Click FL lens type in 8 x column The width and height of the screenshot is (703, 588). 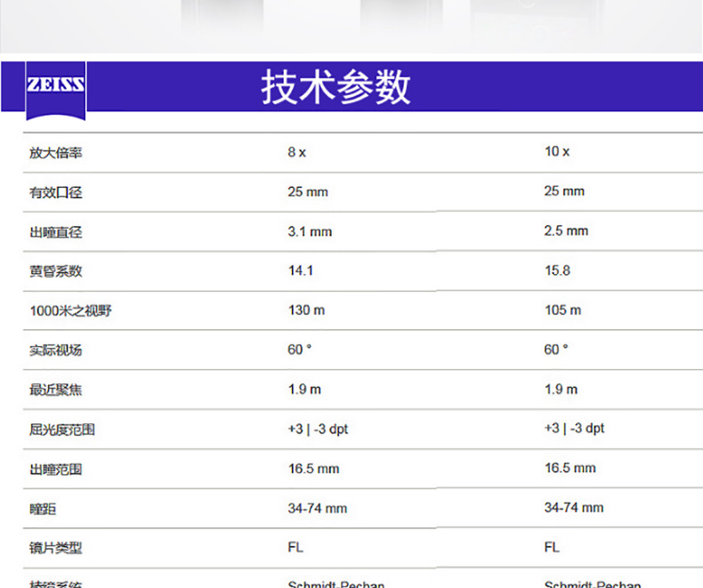[x=296, y=547]
